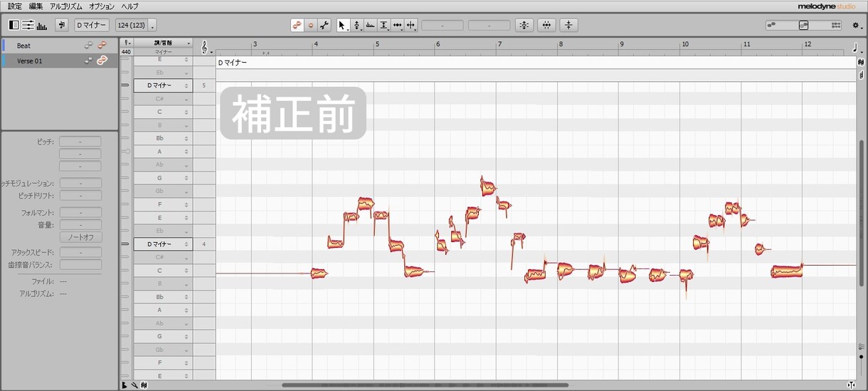Image resolution: width=868 pixels, height=391 pixels.
Task: Open the アルゴリズム menu
Action: 66,6
